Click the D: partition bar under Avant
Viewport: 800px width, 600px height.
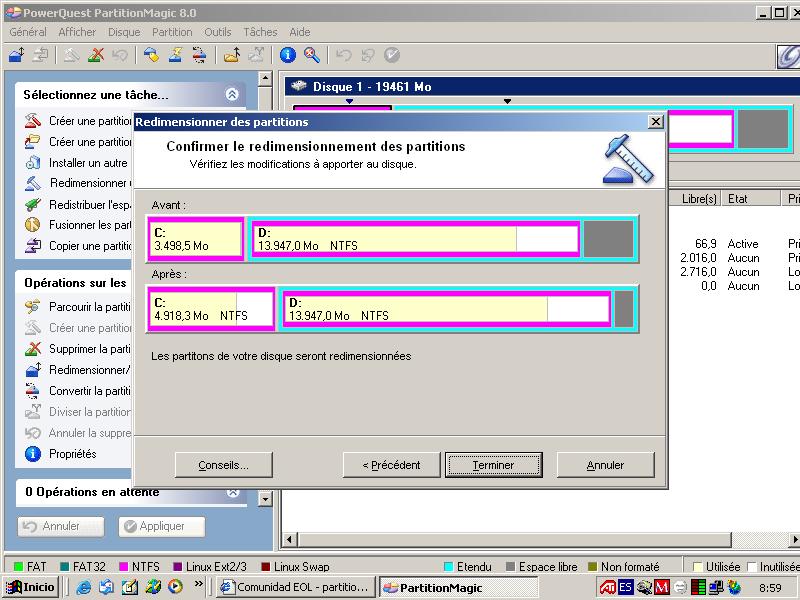click(416, 239)
